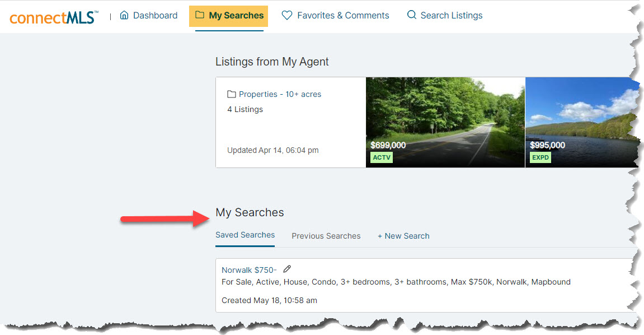The width and height of the screenshot is (644, 335).
Task: Open the Properties - 10+ acres link
Action: coord(280,94)
